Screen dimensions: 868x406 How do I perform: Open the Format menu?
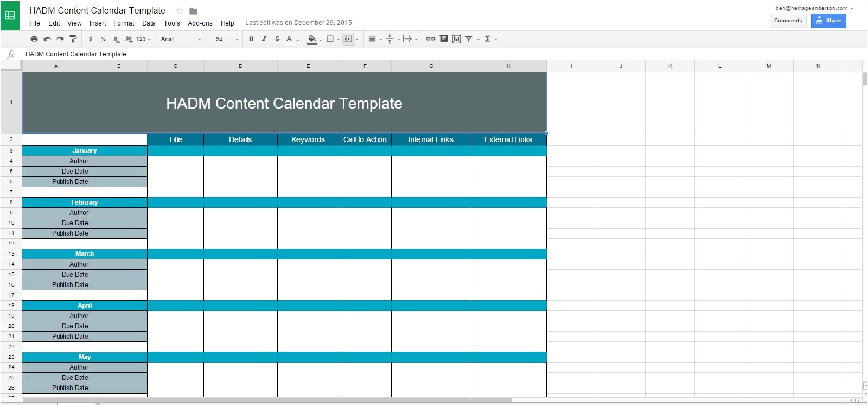coord(124,23)
